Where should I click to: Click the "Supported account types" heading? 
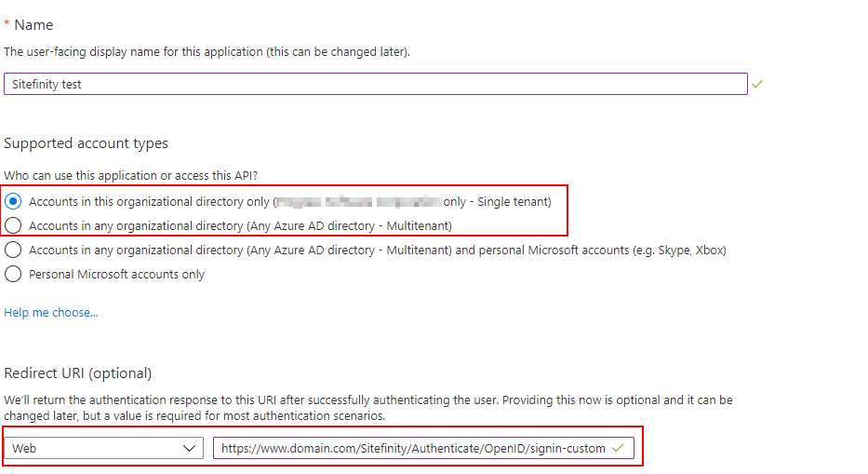86,143
